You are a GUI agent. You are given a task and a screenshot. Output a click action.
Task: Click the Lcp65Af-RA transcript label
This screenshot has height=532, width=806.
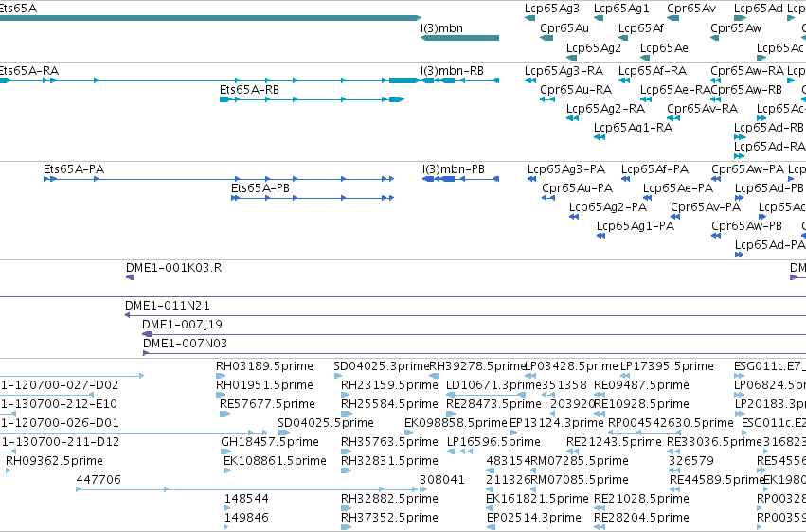pos(653,70)
